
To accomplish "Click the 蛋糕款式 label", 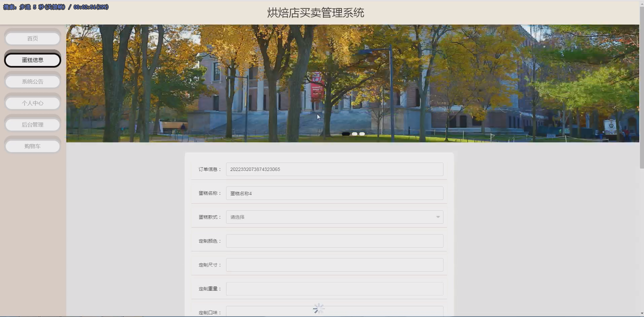I will [x=210, y=217].
